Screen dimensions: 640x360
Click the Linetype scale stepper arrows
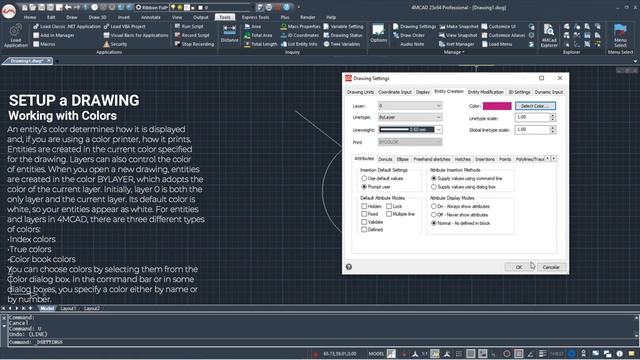(x=553, y=118)
